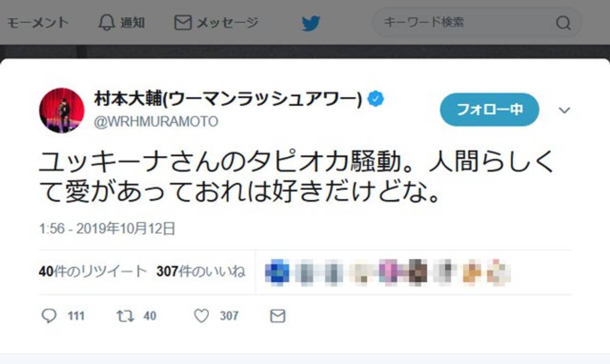View the 40件のリツイート list
Image resolution: width=610 pixels, height=364 pixels.
(x=93, y=271)
